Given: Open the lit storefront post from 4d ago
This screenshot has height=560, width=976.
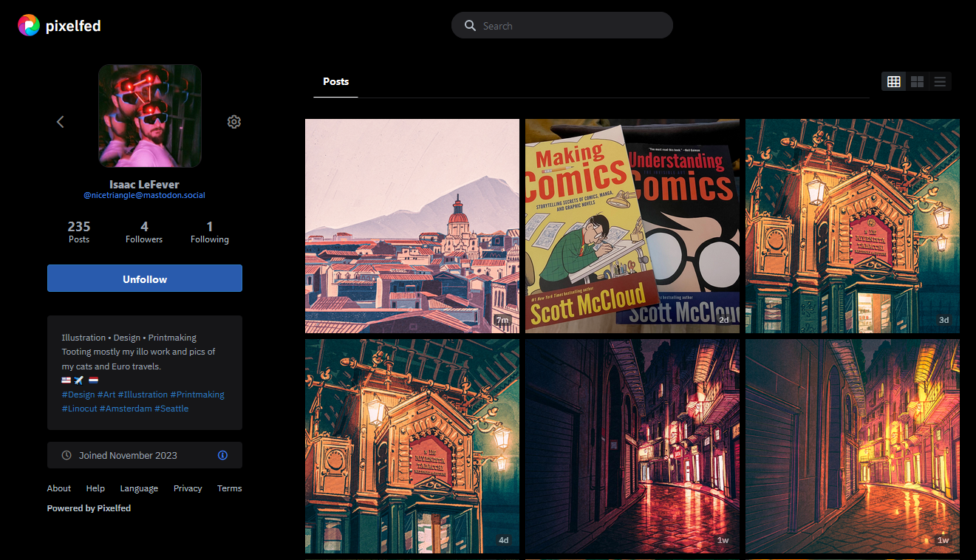Looking at the screenshot, I should (x=412, y=446).
